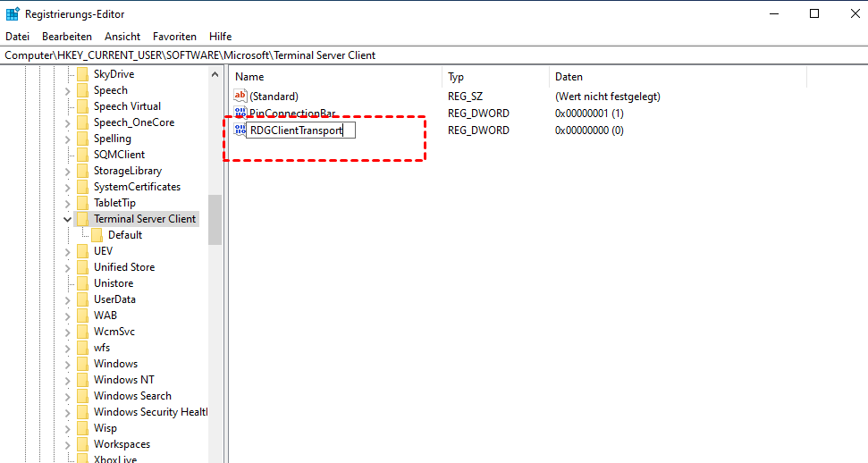
Task: Expand the WAB key
Action: (x=68, y=316)
